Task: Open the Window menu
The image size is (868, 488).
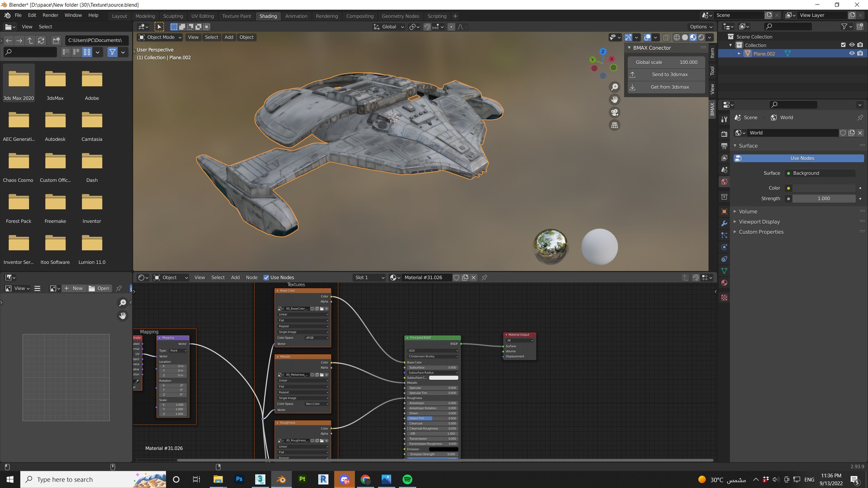Action: coord(73,15)
